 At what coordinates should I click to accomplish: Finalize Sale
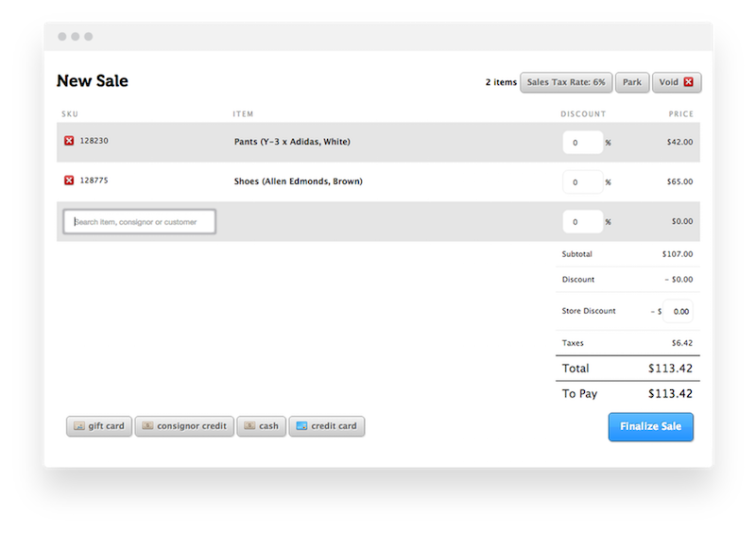[x=651, y=427]
